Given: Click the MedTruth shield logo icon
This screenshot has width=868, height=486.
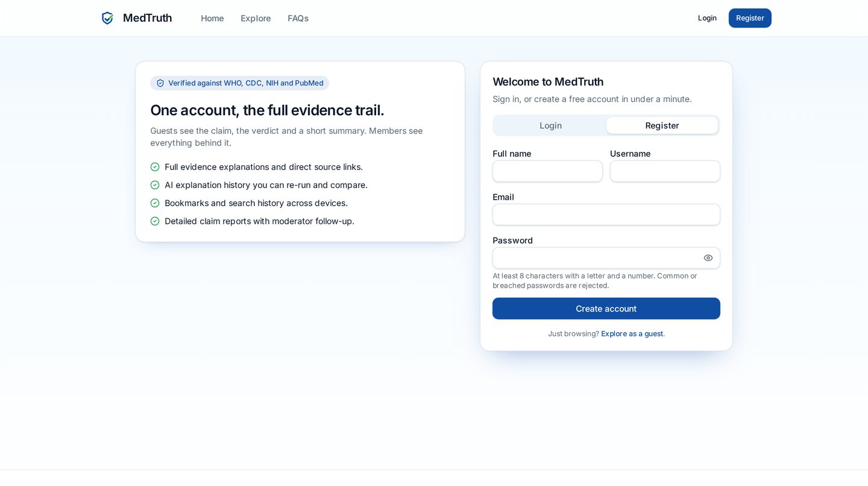Looking at the screenshot, I should (107, 18).
